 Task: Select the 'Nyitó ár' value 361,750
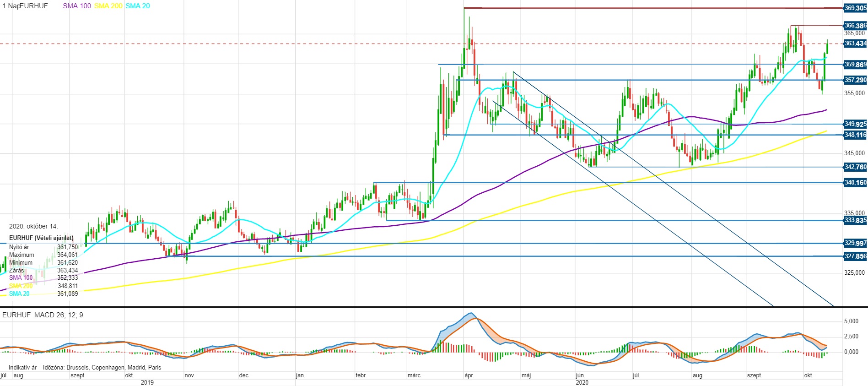click(x=67, y=247)
